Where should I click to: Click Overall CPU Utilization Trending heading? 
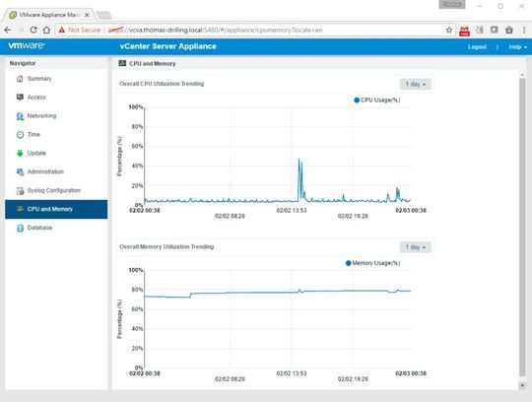[x=162, y=84]
